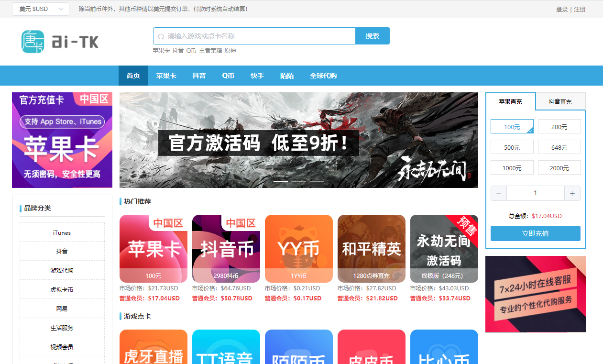Click 原神 hot search keyword

(x=230, y=51)
